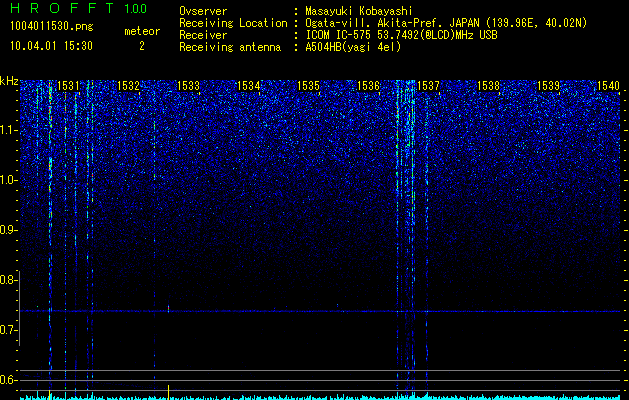
Task: Click the 1531 time axis marker
Action: [x=68, y=85]
